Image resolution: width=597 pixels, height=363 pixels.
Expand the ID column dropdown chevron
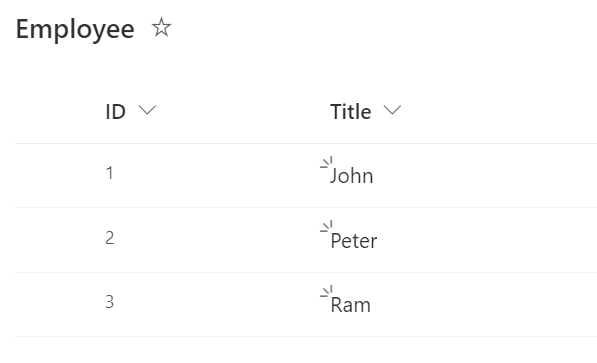pyautogui.click(x=147, y=110)
